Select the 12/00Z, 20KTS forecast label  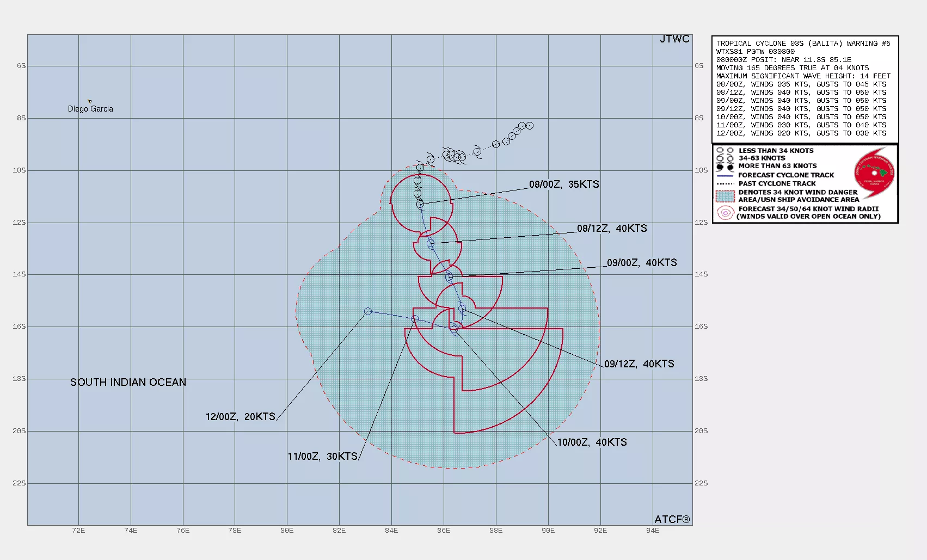(x=240, y=417)
